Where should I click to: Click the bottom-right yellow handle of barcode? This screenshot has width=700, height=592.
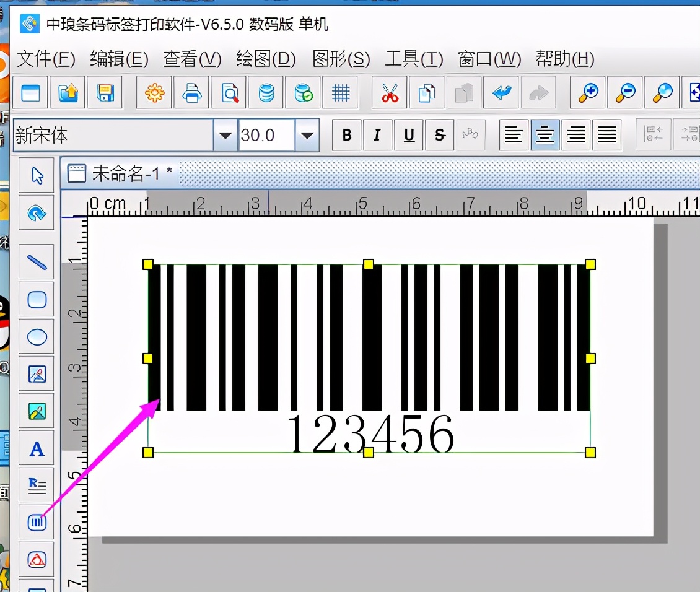coord(590,453)
